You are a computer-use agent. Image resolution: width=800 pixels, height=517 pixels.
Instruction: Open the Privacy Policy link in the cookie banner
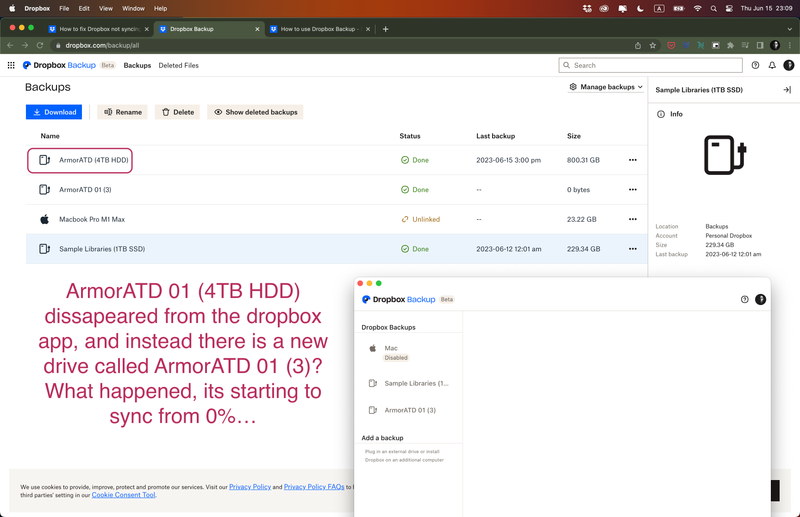(249, 487)
